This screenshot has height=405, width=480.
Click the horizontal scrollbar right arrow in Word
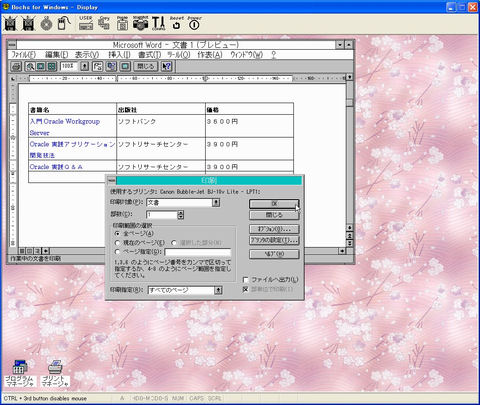pos(342,251)
